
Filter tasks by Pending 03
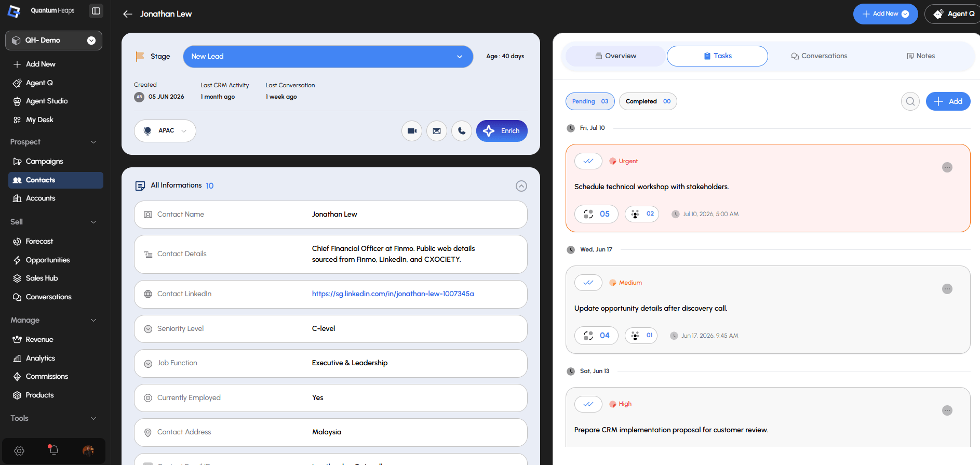(590, 101)
